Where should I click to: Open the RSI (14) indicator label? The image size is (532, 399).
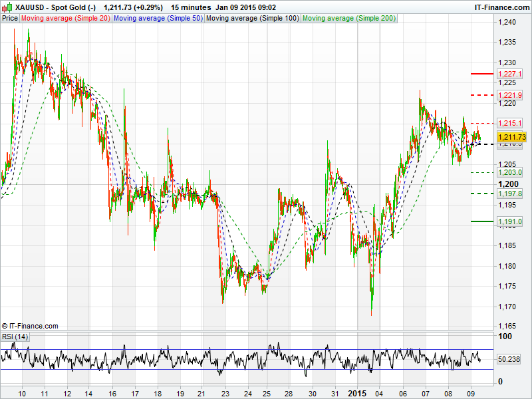(x=15, y=337)
